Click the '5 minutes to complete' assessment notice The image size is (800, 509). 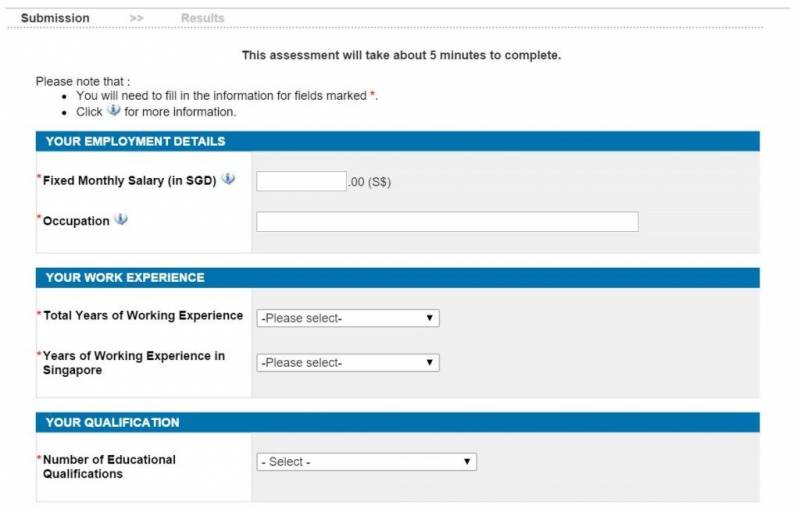(401, 55)
